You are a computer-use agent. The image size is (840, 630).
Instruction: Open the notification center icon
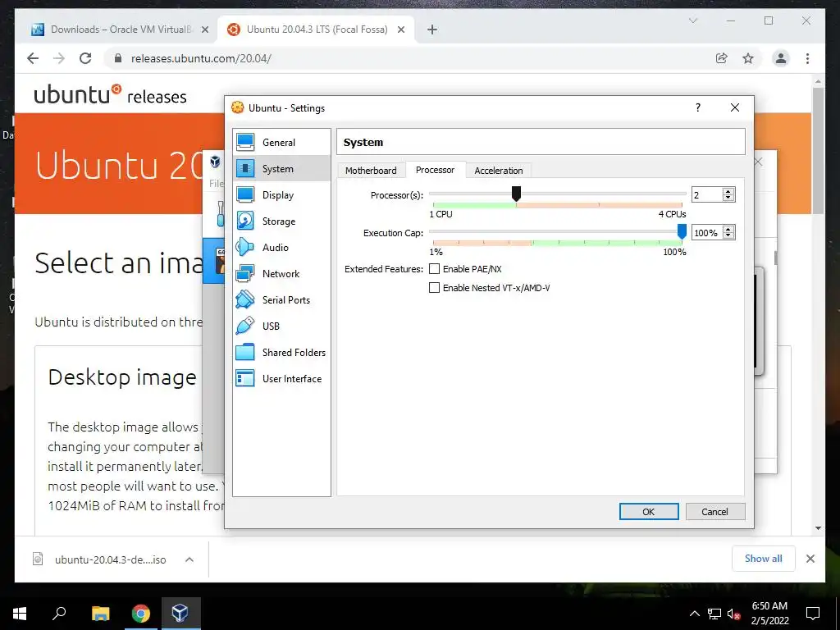(813, 614)
